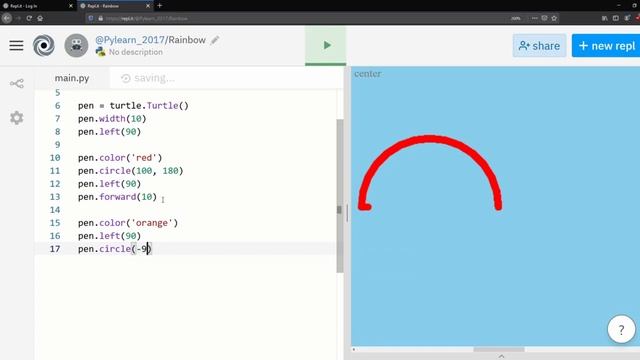Image resolution: width=640 pixels, height=360 pixels.
Task: Toggle the browser sidebar icon
Action: [616, 18]
